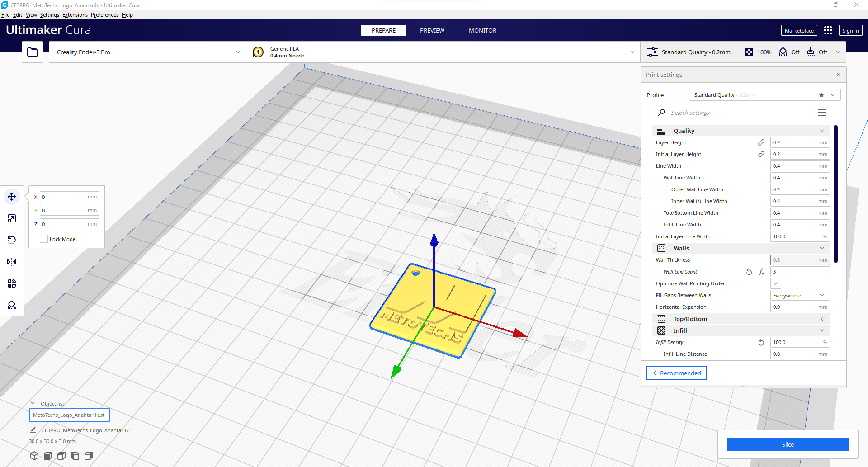Open the File menu
This screenshot has height=467, width=868.
pos(5,14)
